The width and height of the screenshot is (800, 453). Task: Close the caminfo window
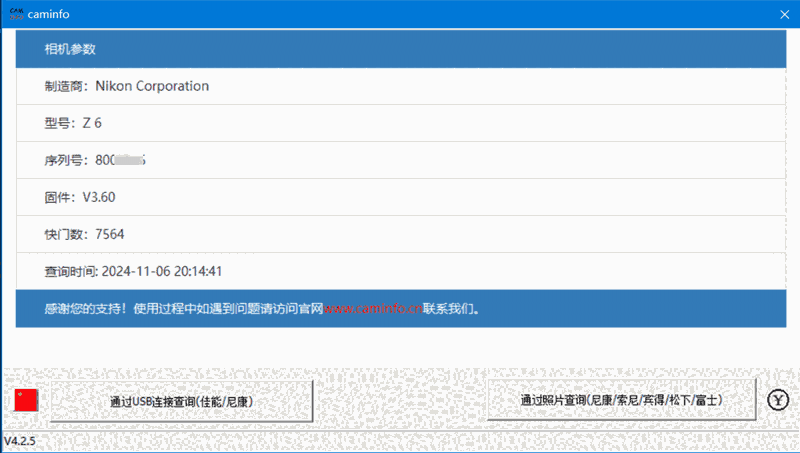click(x=785, y=14)
